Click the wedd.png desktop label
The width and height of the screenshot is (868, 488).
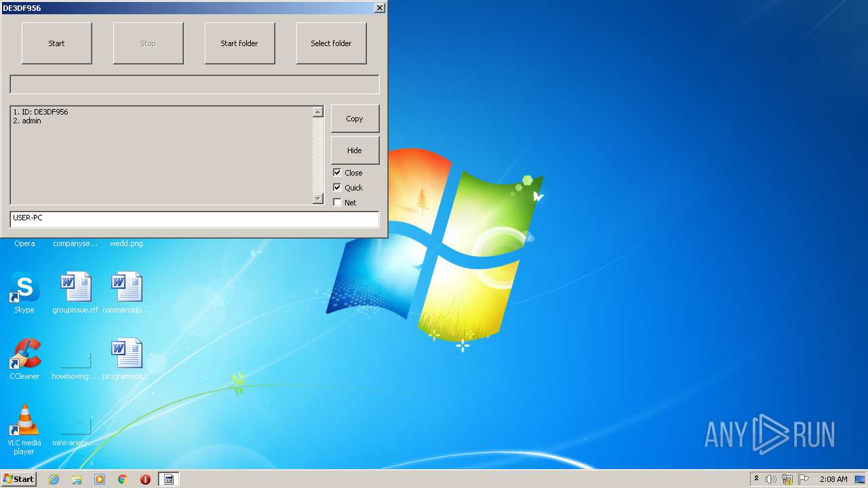(x=127, y=243)
